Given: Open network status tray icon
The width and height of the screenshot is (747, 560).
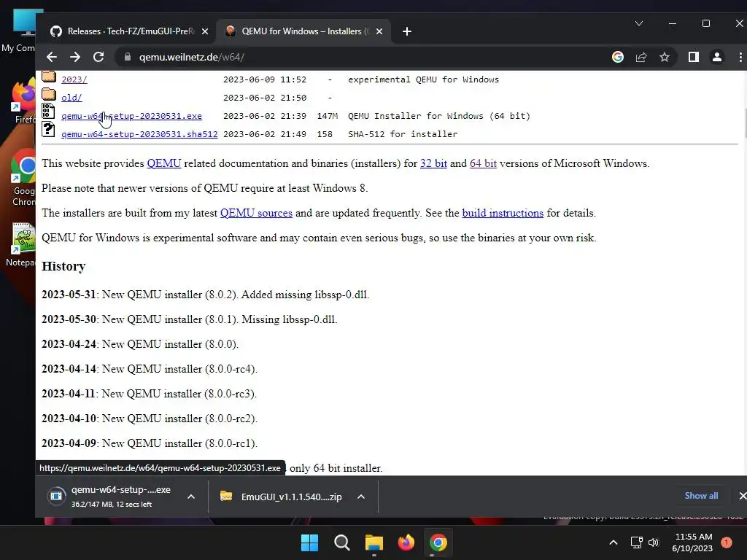Looking at the screenshot, I should [x=636, y=542].
